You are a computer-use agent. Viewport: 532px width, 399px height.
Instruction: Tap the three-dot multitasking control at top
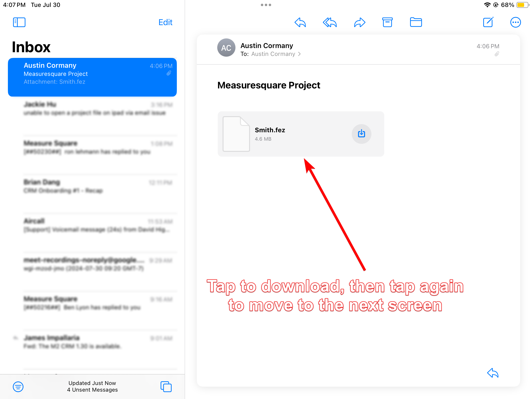click(266, 5)
